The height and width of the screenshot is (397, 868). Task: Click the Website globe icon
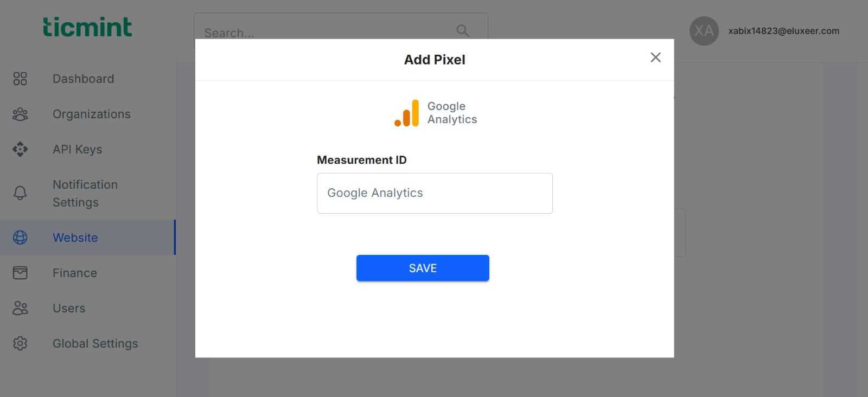click(x=20, y=238)
